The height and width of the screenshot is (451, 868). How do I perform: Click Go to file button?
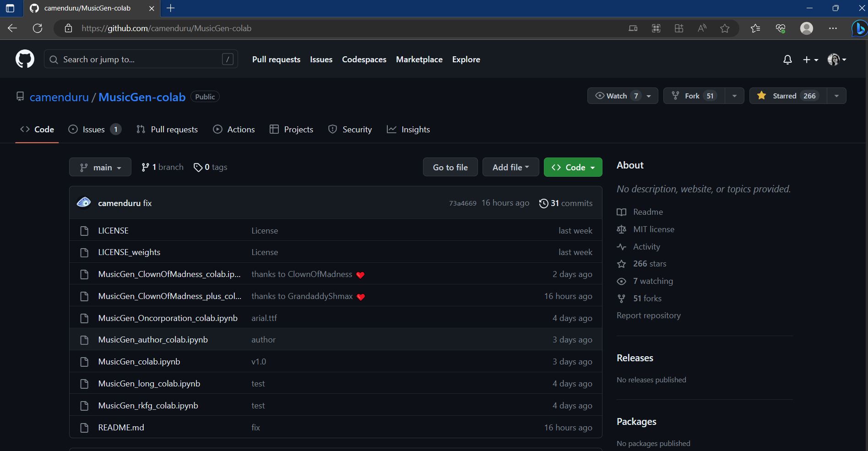tap(450, 167)
